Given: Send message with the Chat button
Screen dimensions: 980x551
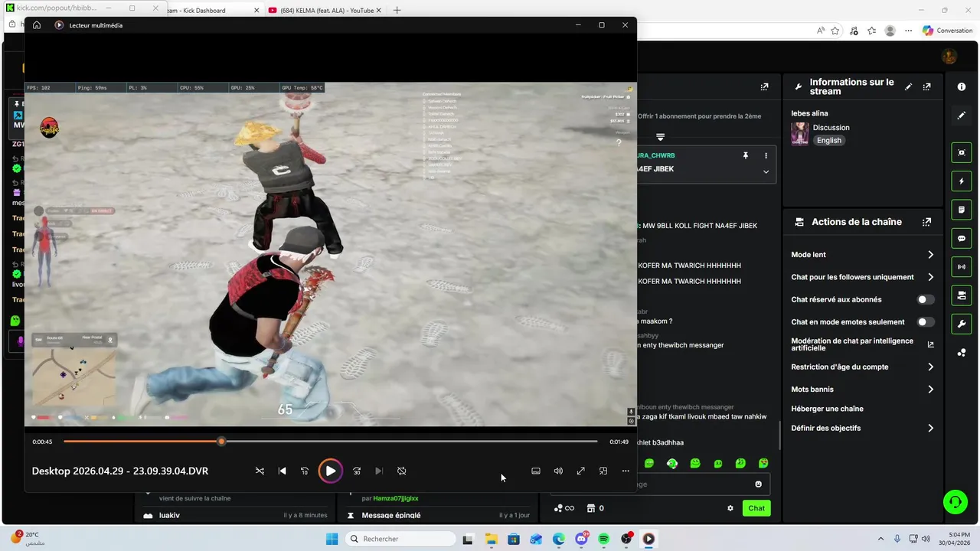Looking at the screenshot, I should pos(756,508).
